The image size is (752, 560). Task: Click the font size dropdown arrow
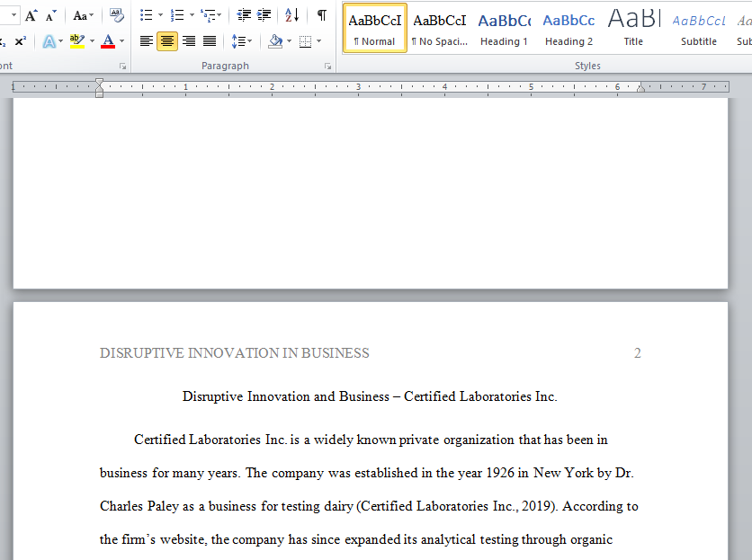13,15
